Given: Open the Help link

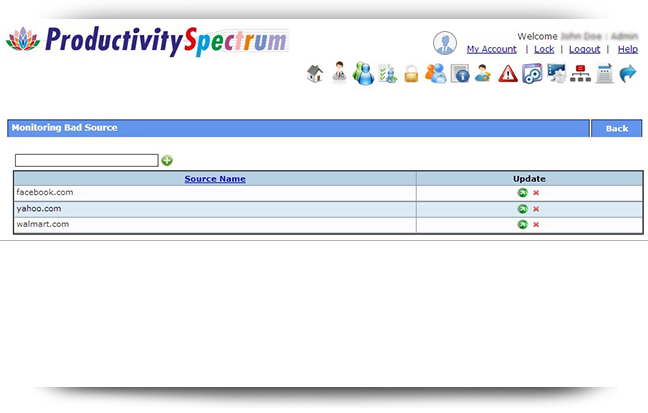Looking at the screenshot, I should 628,49.
